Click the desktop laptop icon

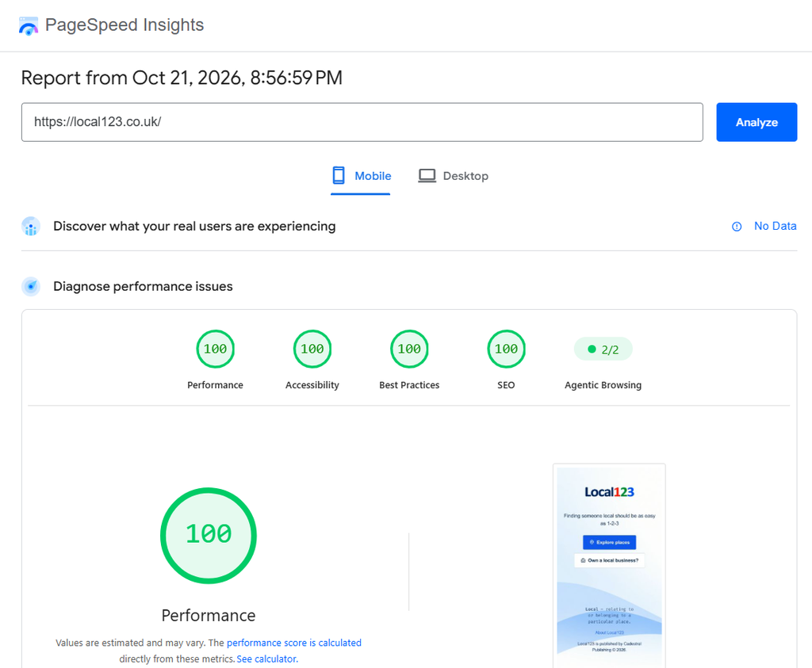[x=427, y=176]
